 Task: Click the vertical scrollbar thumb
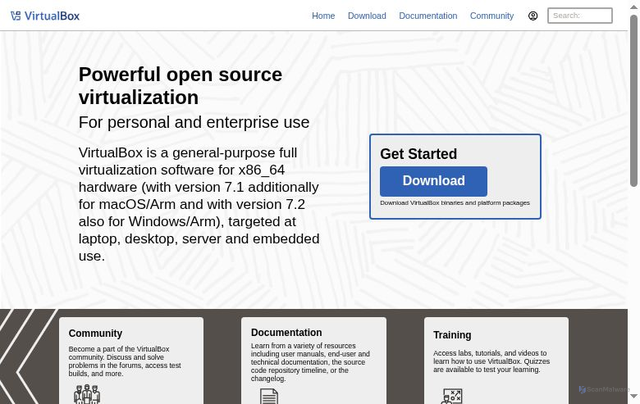click(x=633, y=100)
